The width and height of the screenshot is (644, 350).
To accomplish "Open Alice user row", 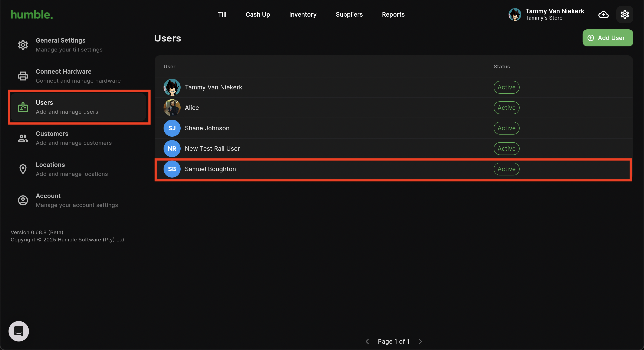I will point(394,108).
